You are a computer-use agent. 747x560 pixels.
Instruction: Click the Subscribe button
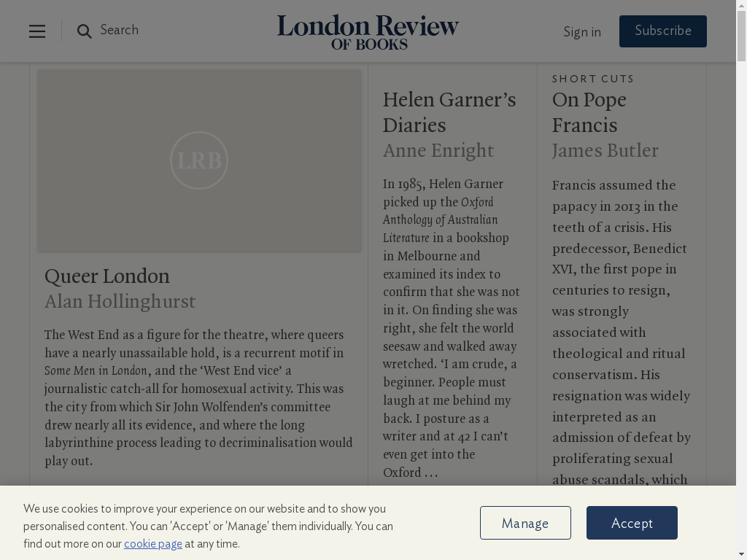click(x=662, y=31)
